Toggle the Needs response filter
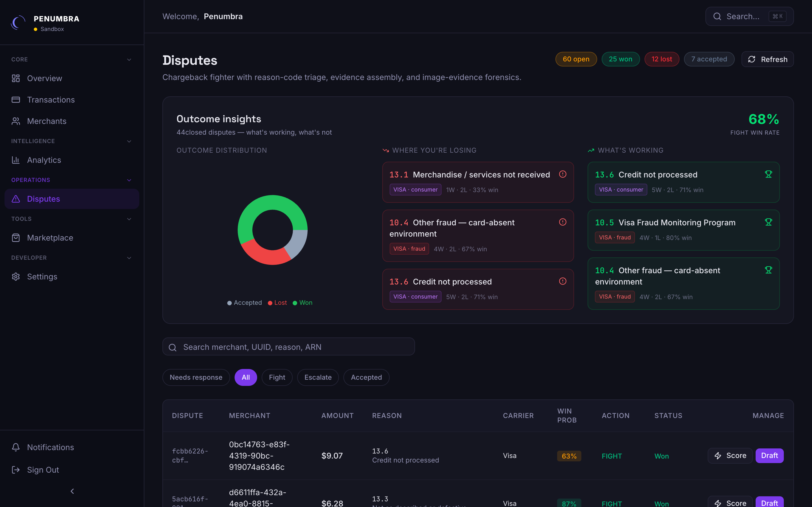Screen dimensions: 812x507 pyautogui.click(x=196, y=377)
